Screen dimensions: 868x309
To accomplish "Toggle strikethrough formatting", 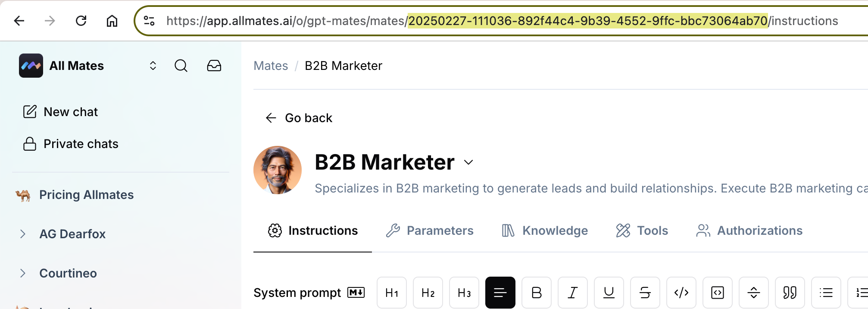I will [645, 293].
